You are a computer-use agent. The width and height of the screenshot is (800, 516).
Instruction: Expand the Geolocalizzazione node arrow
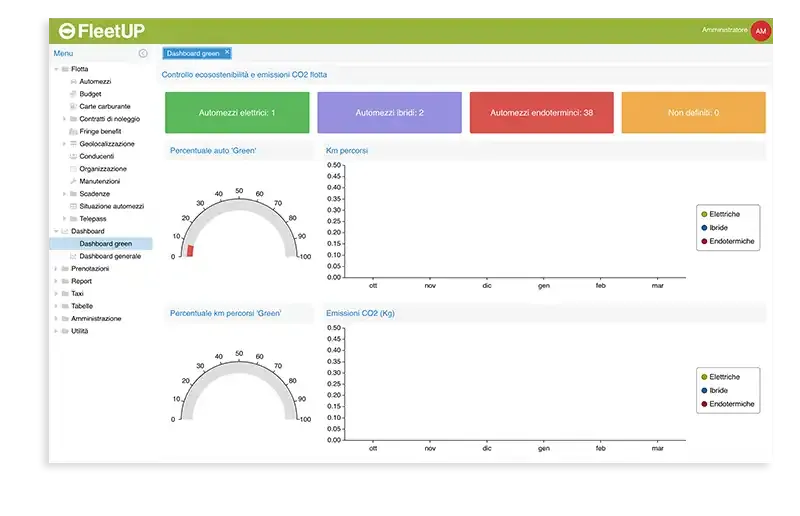pyautogui.click(x=64, y=144)
